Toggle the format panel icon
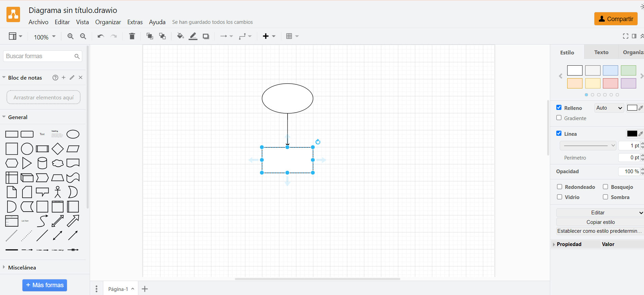 coord(634,36)
